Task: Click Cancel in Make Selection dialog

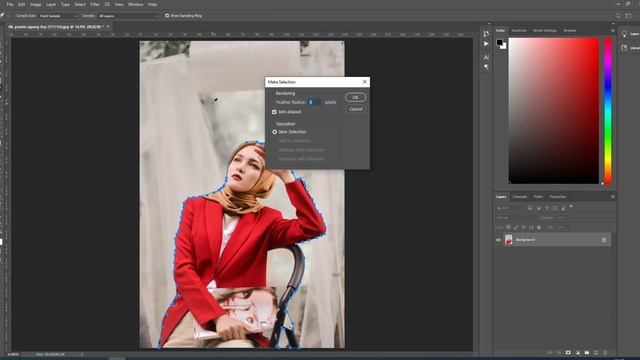Action: (x=356, y=109)
